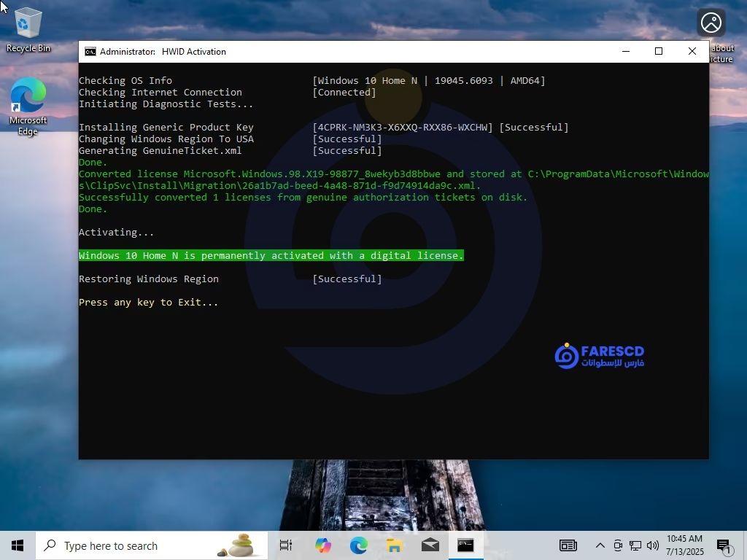Click 'Installing Generic Product Key' text

tap(166, 127)
